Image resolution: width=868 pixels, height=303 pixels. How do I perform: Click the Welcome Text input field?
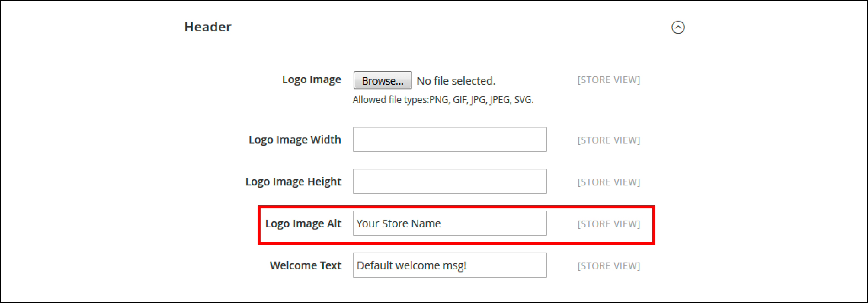450,265
